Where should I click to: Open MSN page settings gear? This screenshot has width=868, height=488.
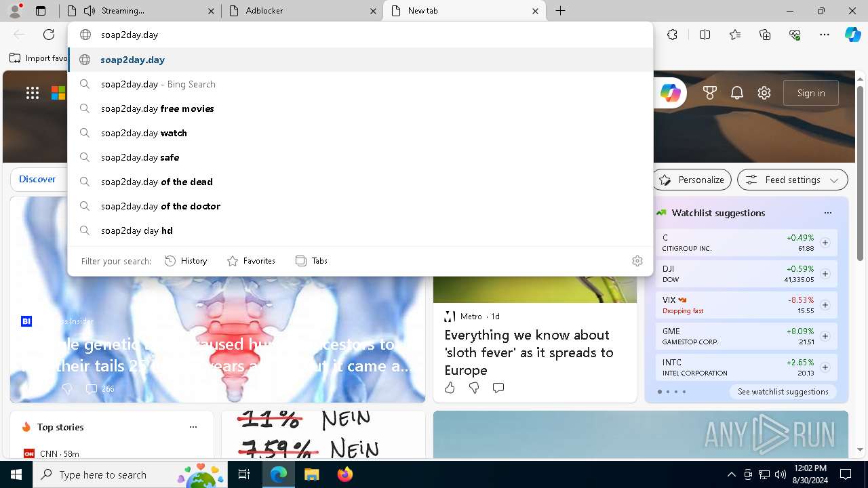[764, 93]
